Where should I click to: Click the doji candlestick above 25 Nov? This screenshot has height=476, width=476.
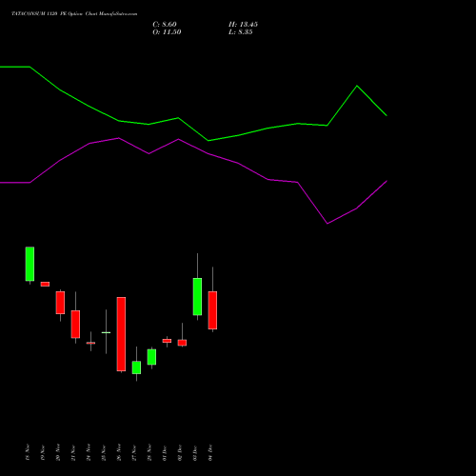106,332
